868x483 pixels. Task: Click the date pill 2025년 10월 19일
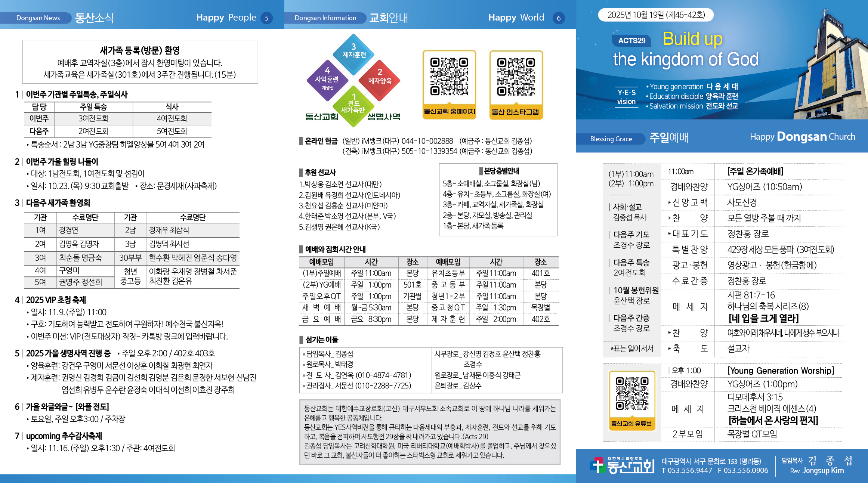tap(656, 15)
